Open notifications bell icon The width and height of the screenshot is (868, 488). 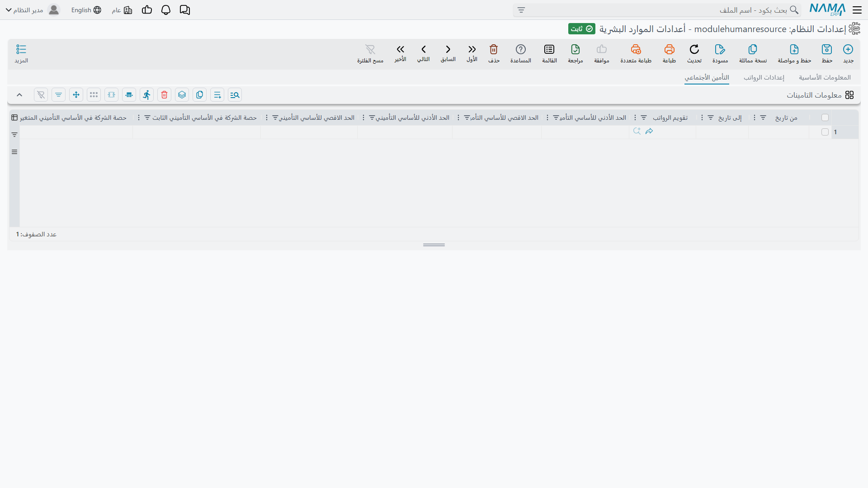click(x=166, y=10)
